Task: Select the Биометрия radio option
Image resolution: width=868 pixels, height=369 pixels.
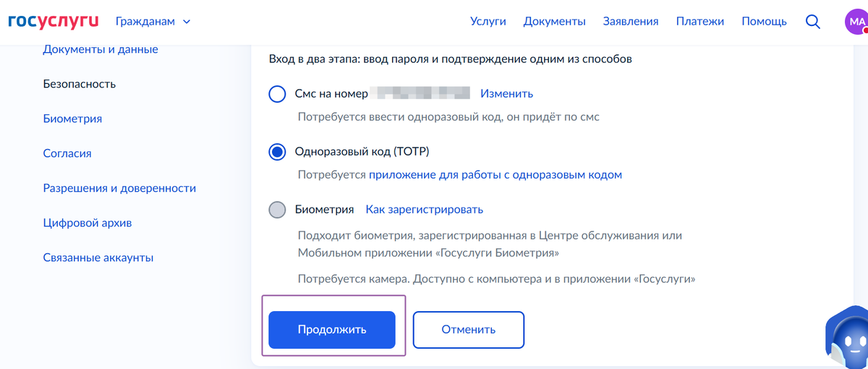Action: (x=277, y=210)
